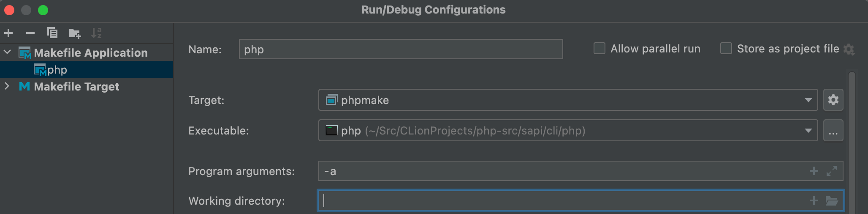Viewport: 868px width, 214px height.
Task: Copy the selected configuration
Action: point(52,33)
